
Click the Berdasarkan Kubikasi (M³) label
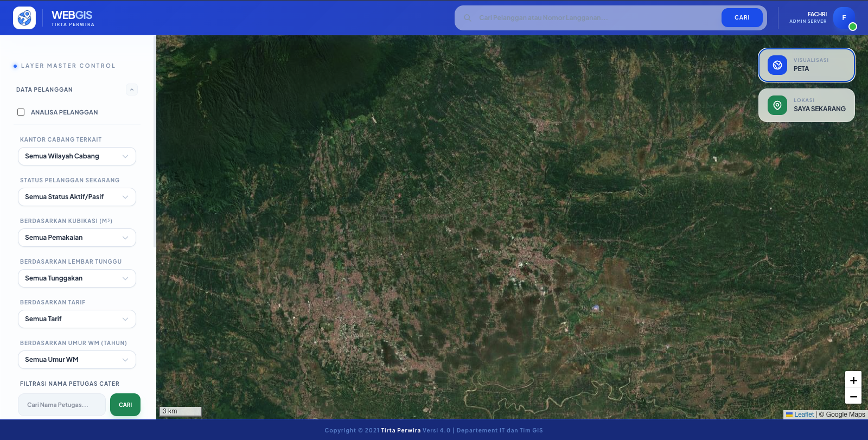pyautogui.click(x=66, y=221)
